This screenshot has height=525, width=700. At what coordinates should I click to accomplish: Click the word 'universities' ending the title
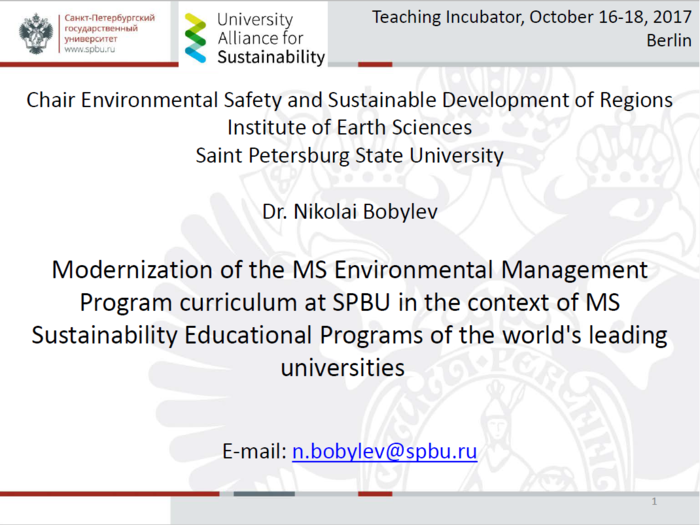pyautogui.click(x=342, y=367)
